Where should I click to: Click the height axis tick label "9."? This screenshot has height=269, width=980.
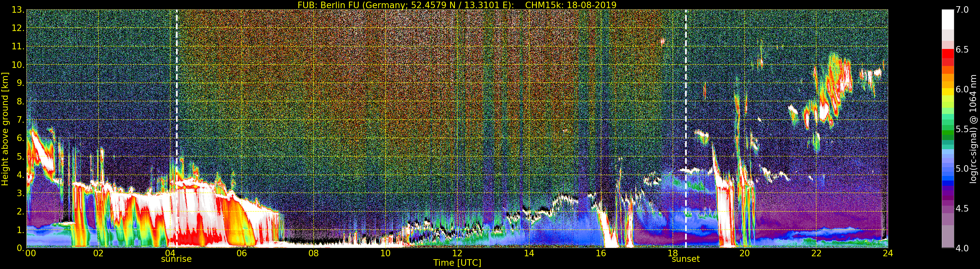click(21, 83)
